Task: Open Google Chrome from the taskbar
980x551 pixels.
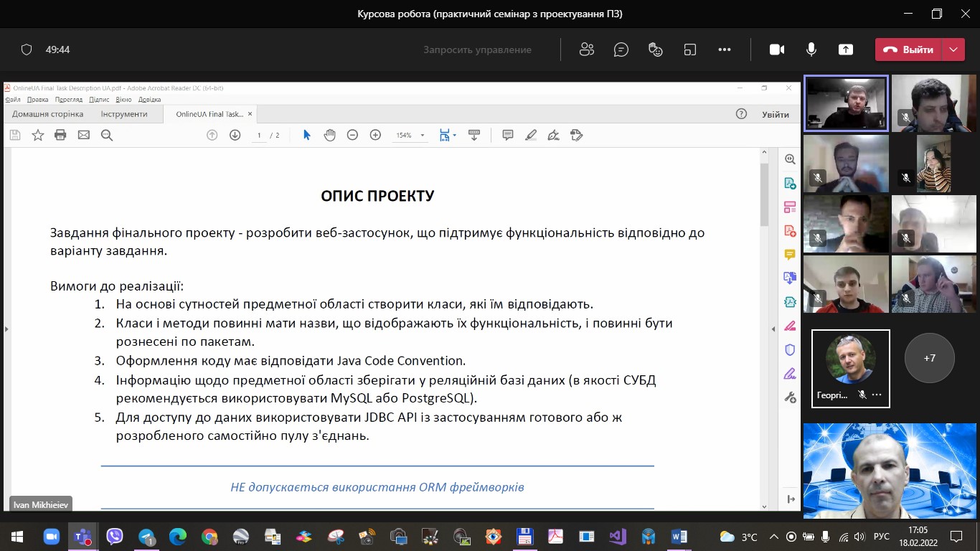Action: point(209,536)
